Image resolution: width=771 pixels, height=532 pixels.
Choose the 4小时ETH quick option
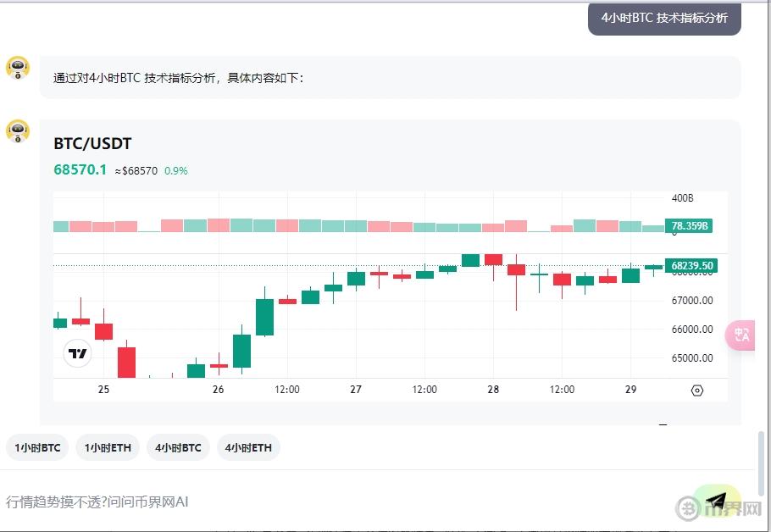[248, 447]
